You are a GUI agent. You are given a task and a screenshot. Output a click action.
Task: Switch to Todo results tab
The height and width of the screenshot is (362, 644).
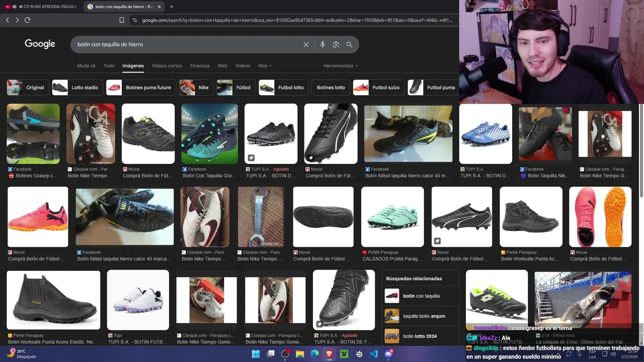point(109,66)
